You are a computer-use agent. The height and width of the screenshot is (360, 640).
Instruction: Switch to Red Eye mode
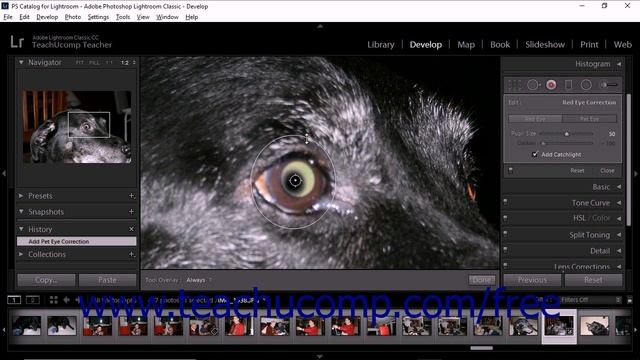click(x=535, y=119)
